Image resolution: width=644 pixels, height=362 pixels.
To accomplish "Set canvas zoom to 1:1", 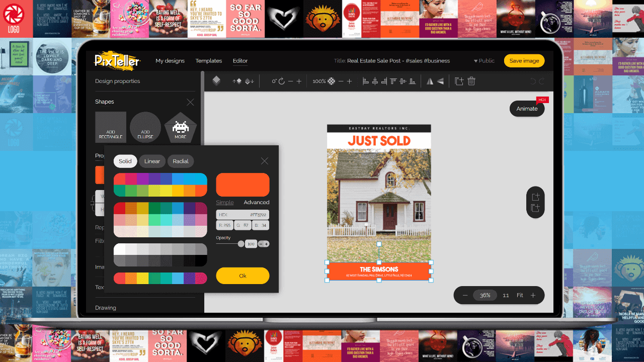I will pos(506,295).
